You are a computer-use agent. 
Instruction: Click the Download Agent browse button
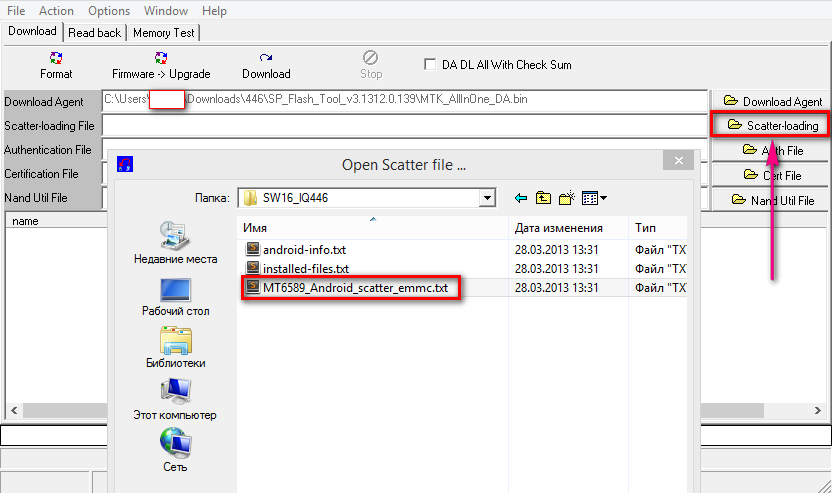tap(770, 101)
